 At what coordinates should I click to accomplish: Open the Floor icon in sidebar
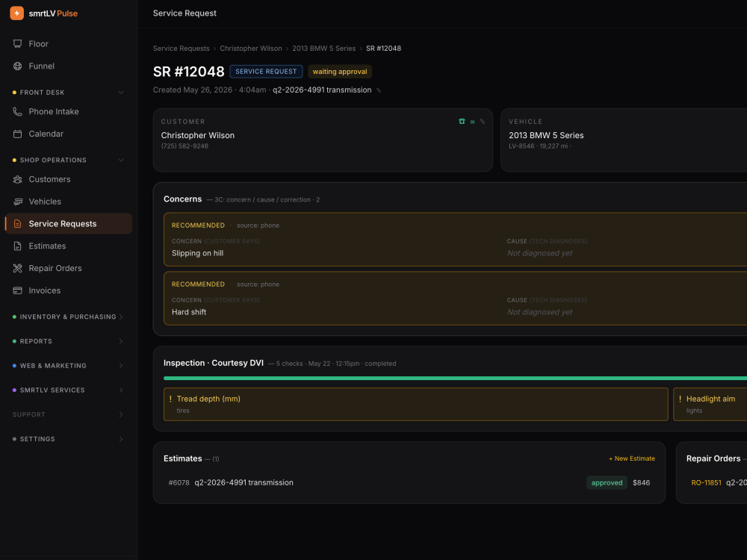[18, 44]
